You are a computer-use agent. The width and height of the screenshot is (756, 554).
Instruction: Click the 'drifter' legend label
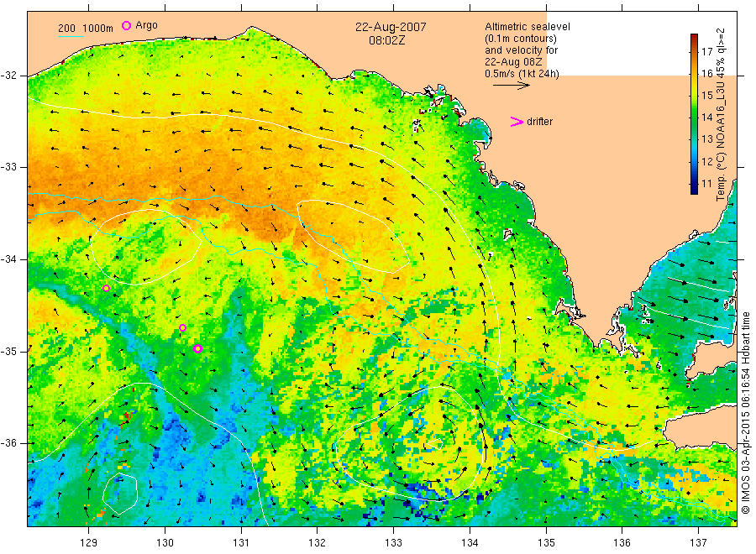coord(539,122)
